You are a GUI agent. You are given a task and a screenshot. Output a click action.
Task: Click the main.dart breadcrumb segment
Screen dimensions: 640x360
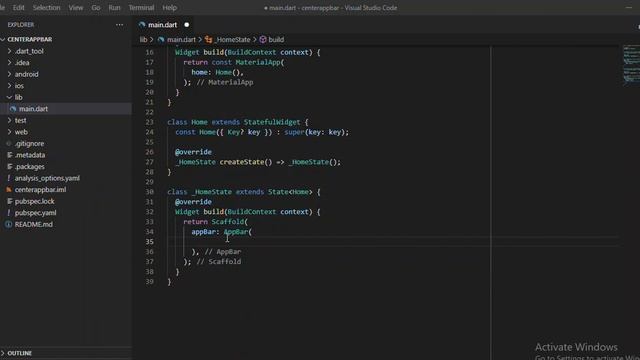181,40
